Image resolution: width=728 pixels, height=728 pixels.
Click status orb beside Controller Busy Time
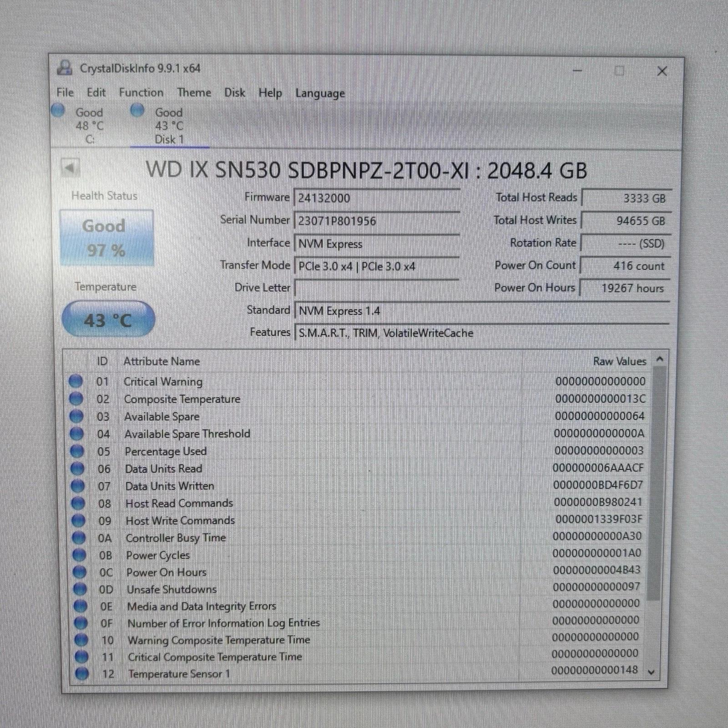79,538
